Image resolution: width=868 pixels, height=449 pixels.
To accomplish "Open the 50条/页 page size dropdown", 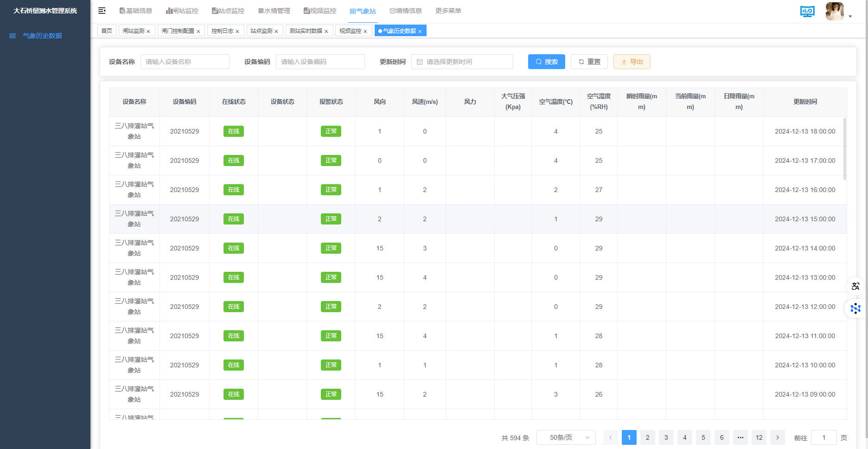I will point(566,437).
